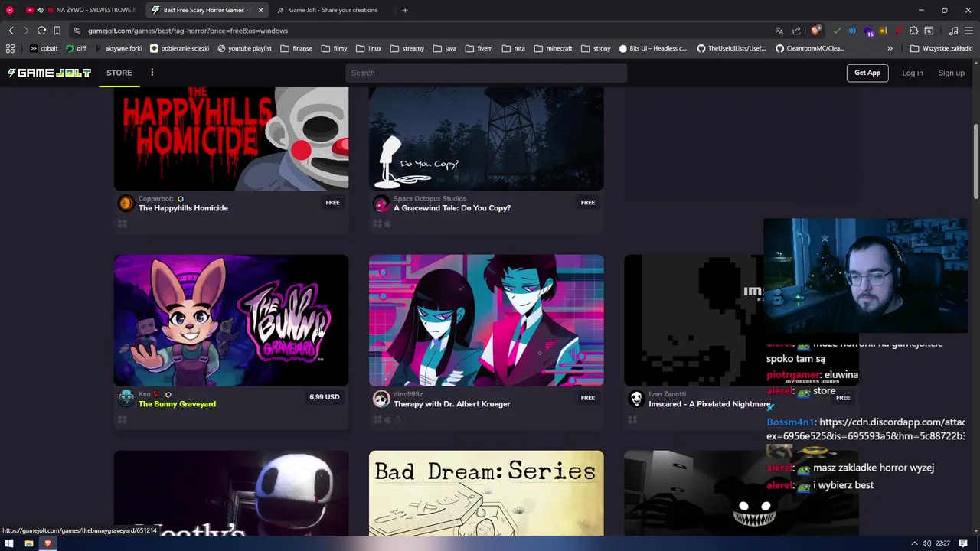Click Windows platform icon under The Happyhills Homicide
This screenshot has height=551, width=980.
tap(122, 224)
